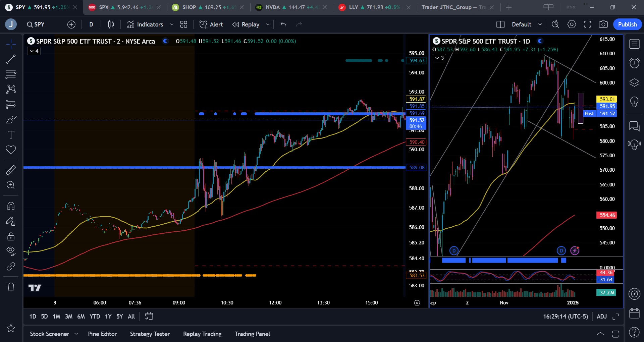Create a new Alert
The image size is (644, 342).
211,24
